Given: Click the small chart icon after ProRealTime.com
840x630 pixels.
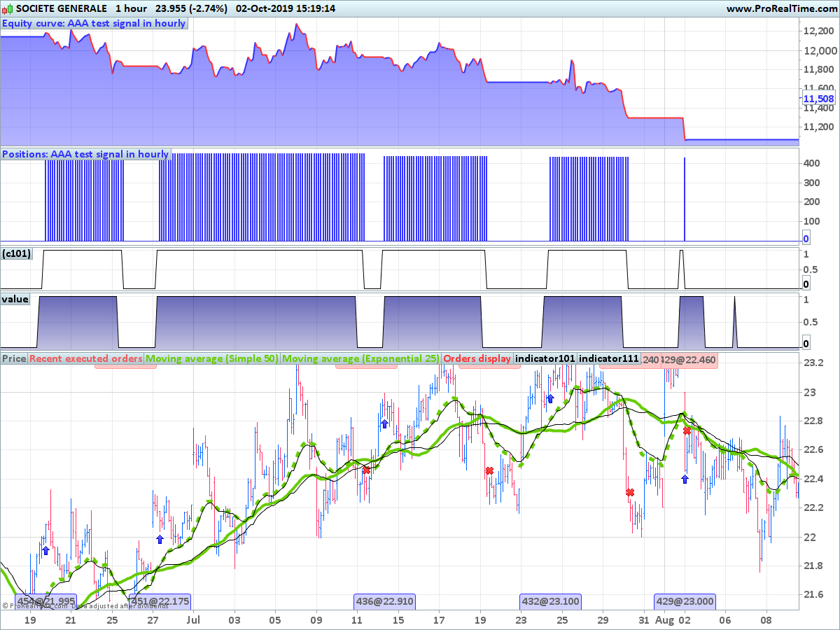Looking at the screenshot, I should click(x=832, y=8).
